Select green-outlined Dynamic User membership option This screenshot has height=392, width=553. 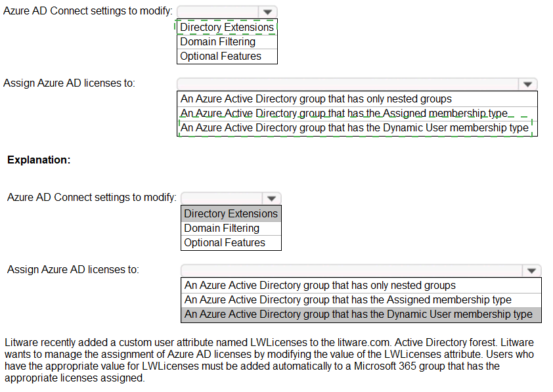(x=355, y=127)
